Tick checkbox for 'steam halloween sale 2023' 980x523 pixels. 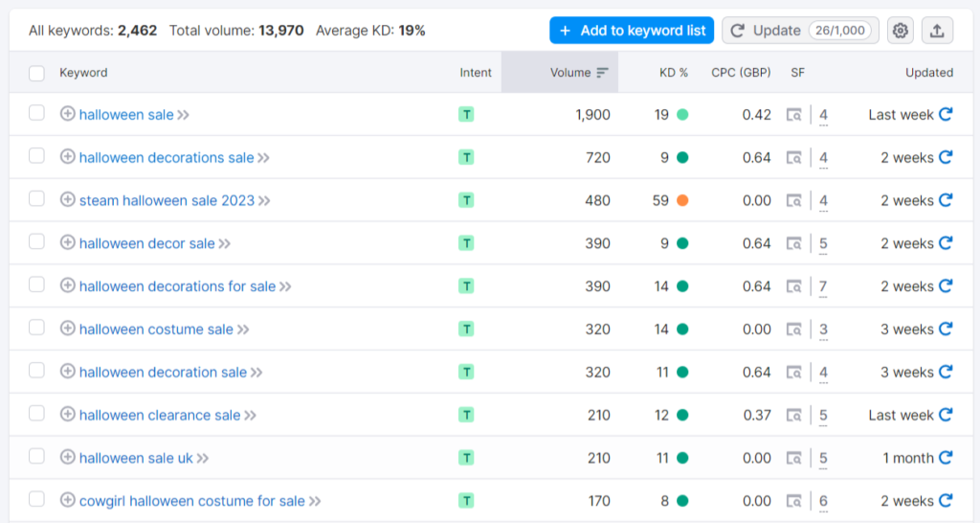[x=37, y=199]
